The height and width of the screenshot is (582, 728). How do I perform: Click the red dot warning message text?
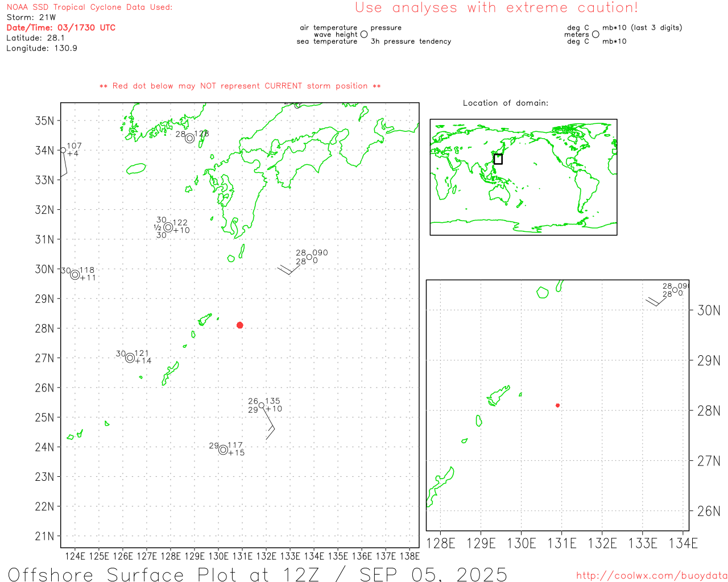[x=240, y=86]
